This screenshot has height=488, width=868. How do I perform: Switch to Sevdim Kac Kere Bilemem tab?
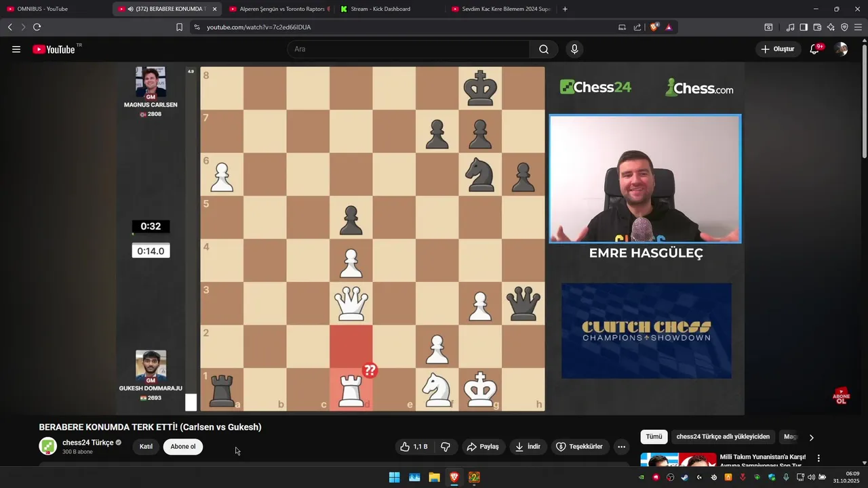502,9
